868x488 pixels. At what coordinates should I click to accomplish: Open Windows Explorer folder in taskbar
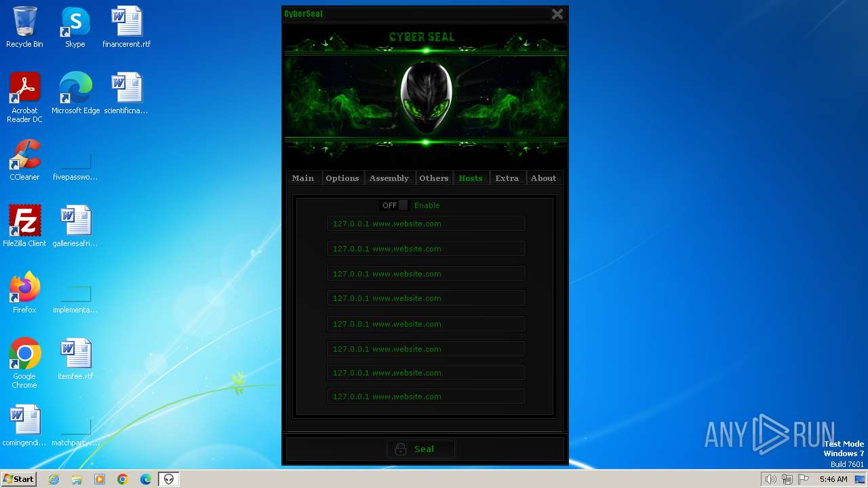77,479
